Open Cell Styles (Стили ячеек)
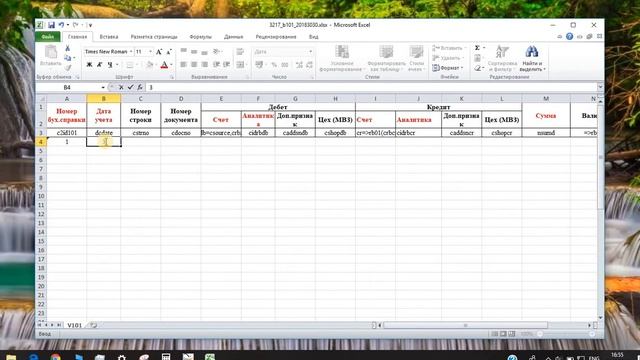Viewport: 640px width, 360px height. click(416, 58)
